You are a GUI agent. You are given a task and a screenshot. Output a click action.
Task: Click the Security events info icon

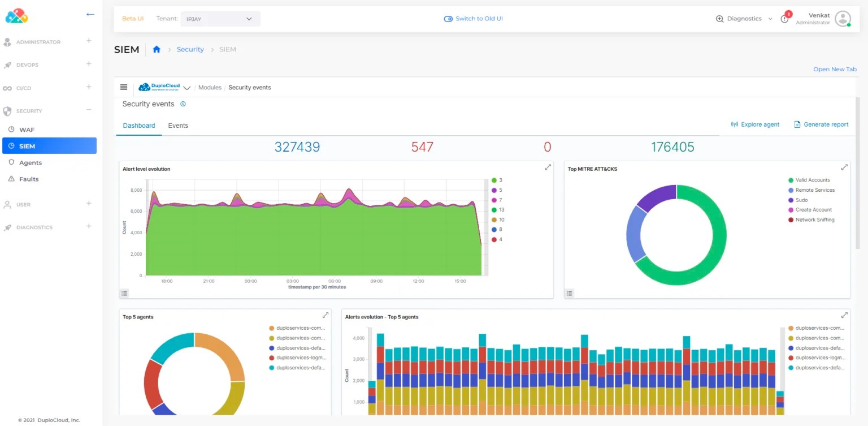tap(183, 104)
